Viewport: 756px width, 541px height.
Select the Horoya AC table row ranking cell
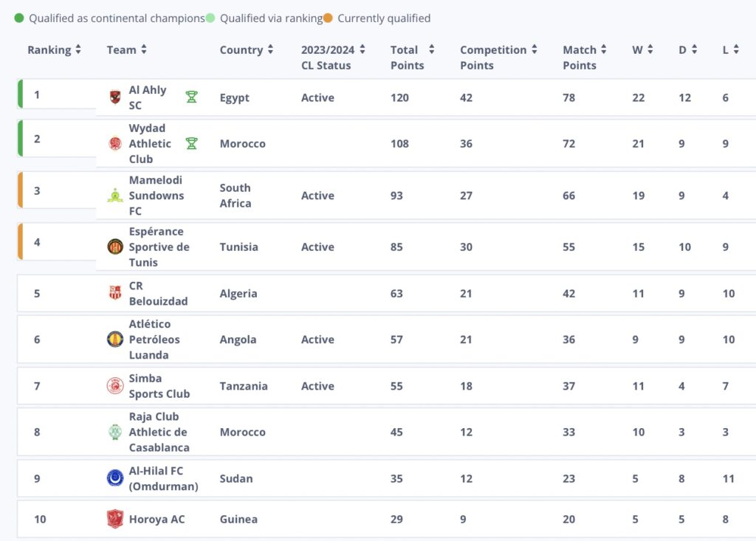(40, 519)
